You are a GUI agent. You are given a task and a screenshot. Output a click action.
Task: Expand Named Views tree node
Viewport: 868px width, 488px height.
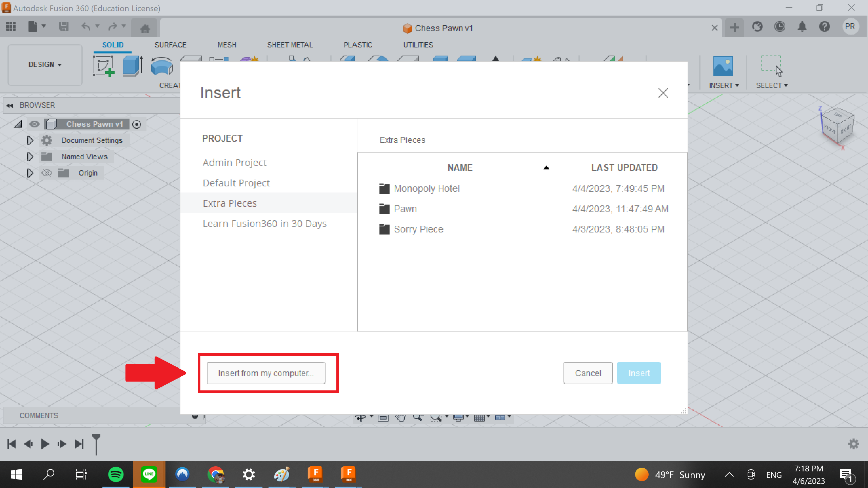tap(30, 157)
